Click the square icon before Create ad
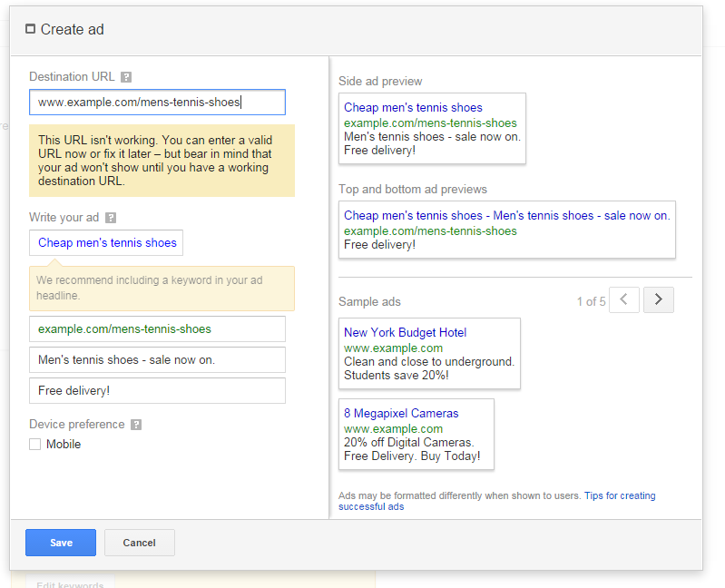The height and width of the screenshot is (588, 725). pyautogui.click(x=30, y=29)
